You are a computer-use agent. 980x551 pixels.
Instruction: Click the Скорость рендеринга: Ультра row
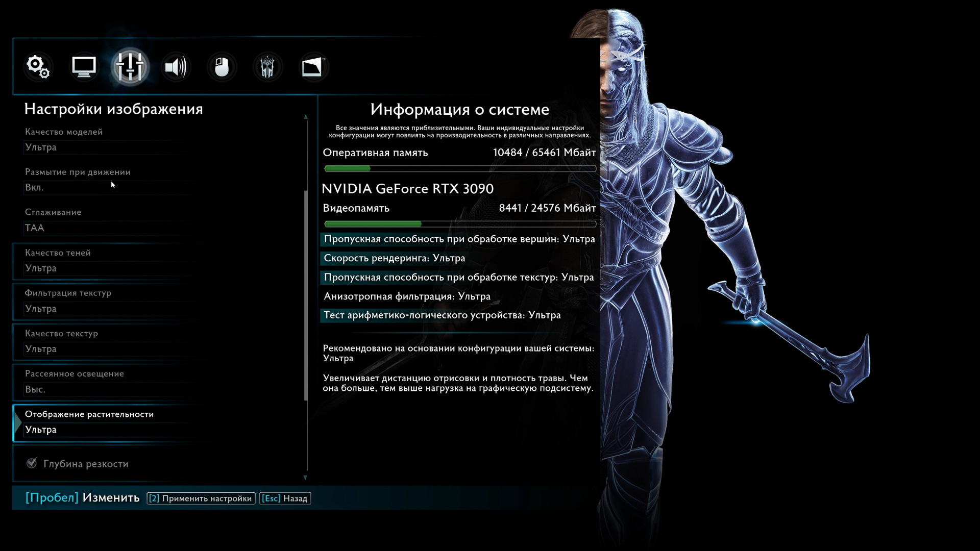459,258
